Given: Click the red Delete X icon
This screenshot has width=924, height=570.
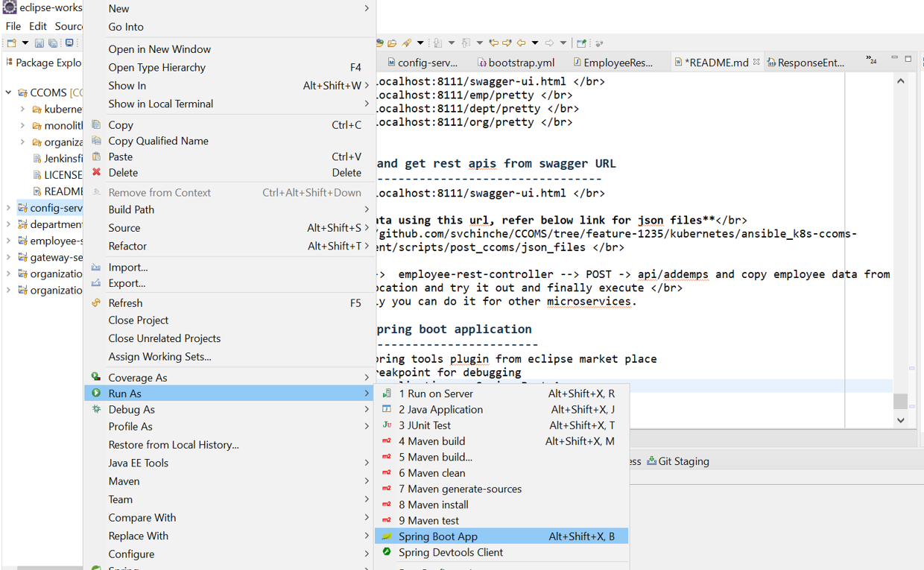Looking at the screenshot, I should (x=96, y=172).
